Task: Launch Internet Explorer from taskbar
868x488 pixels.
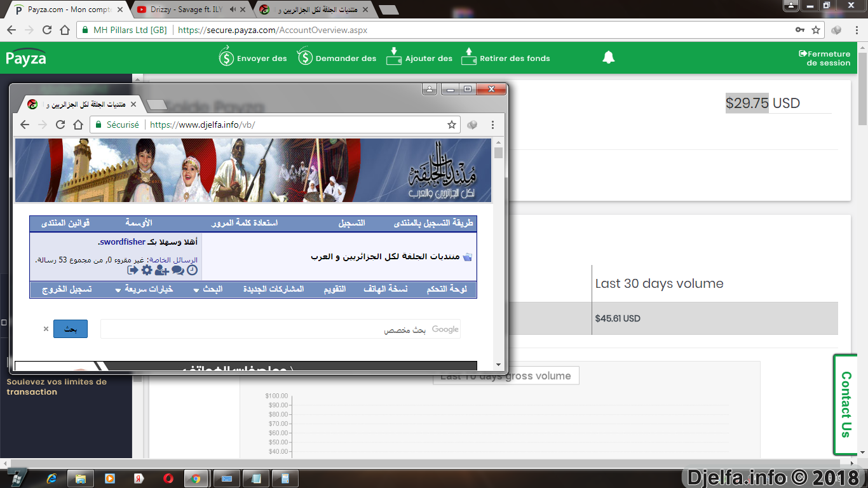Action: click(51, 478)
